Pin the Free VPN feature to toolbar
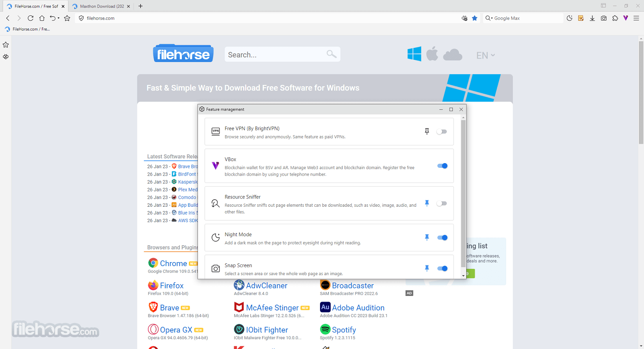Screen dimensions: 644x349 coord(427,132)
